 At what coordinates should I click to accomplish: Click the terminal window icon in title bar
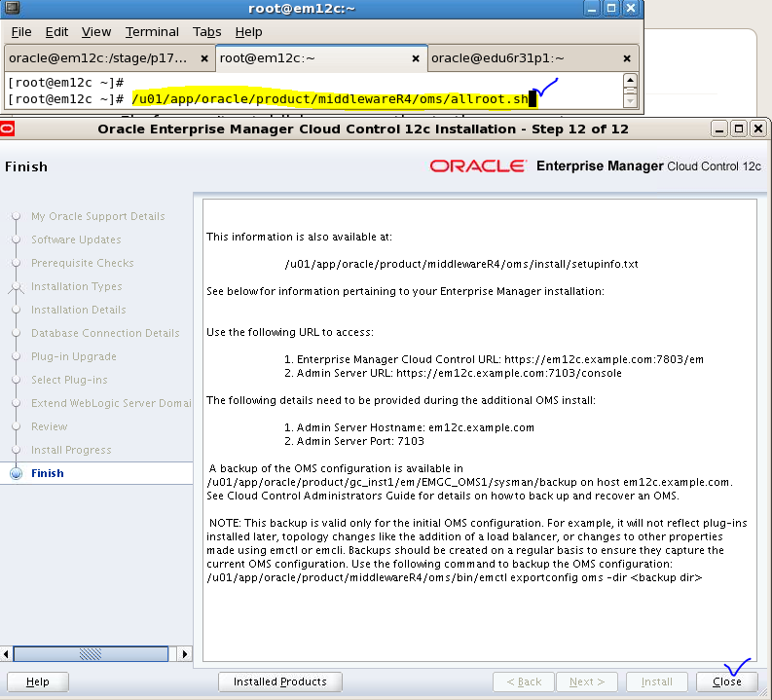point(12,8)
